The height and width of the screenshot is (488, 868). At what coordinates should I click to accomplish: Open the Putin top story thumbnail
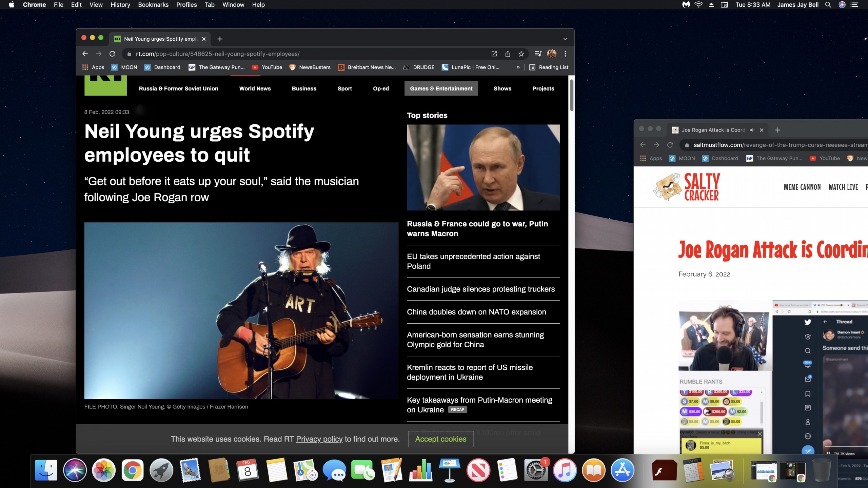(483, 167)
